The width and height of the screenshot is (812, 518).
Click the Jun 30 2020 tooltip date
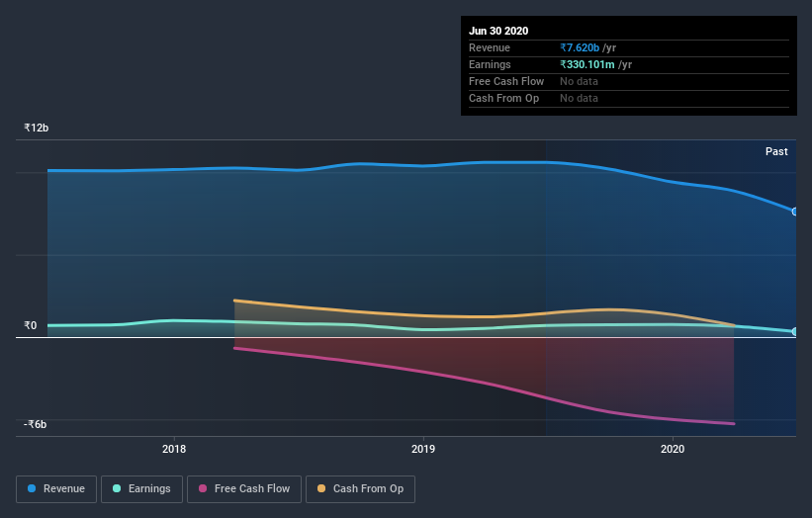(498, 31)
